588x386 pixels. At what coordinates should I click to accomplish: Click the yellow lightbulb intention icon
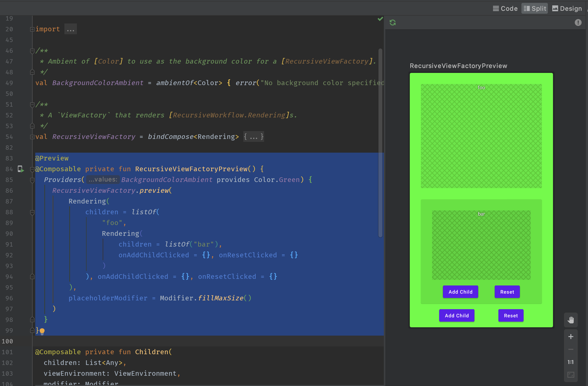tap(42, 331)
